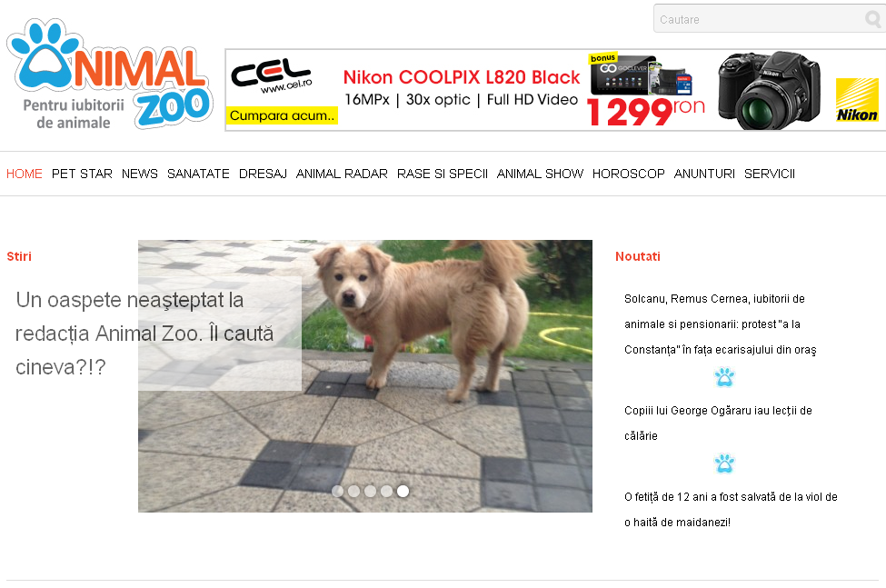Open the RASE SI SPECII menu

click(443, 174)
